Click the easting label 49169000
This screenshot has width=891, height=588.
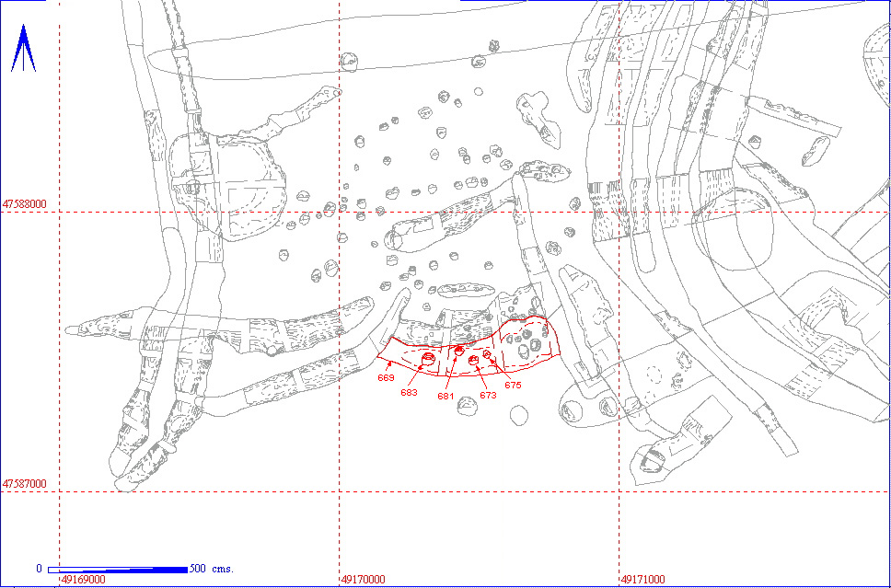point(84,580)
